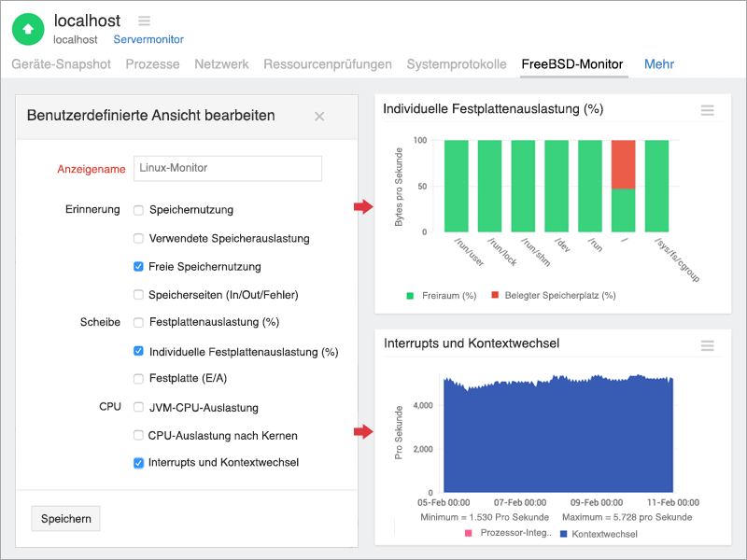
Task: Open the Individuelle Festplattenauslastung chart menu icon
Action: tap(707, 110)
